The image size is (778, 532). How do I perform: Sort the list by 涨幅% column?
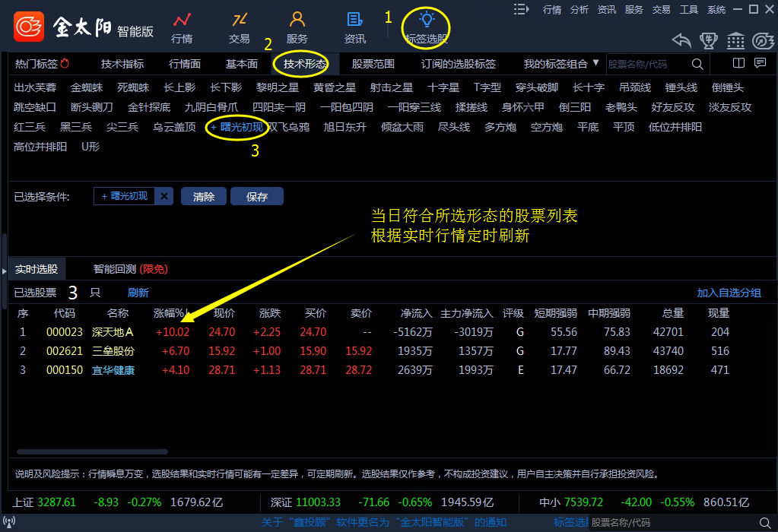(170, 313)
